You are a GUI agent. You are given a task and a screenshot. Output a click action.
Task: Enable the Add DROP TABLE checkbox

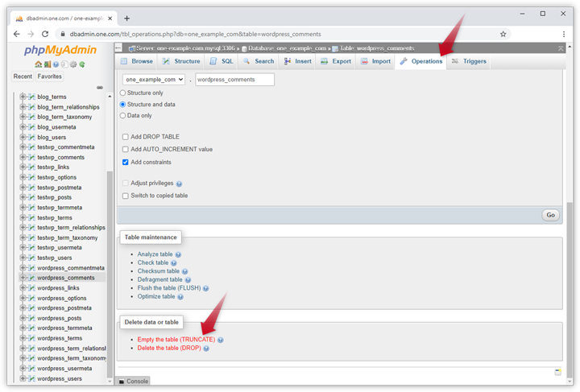[125, 137]
